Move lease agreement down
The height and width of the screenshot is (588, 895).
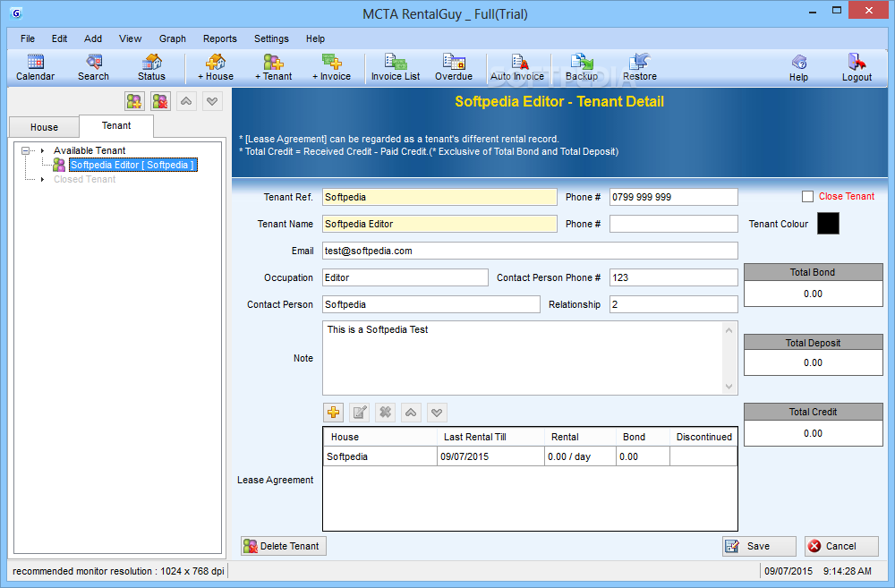(438, 413)
